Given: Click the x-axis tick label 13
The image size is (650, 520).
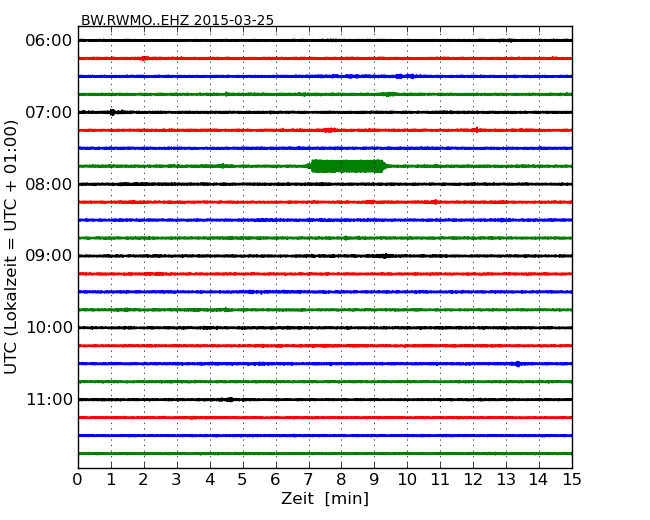Looking at the screenshot, I should [506, 480].
